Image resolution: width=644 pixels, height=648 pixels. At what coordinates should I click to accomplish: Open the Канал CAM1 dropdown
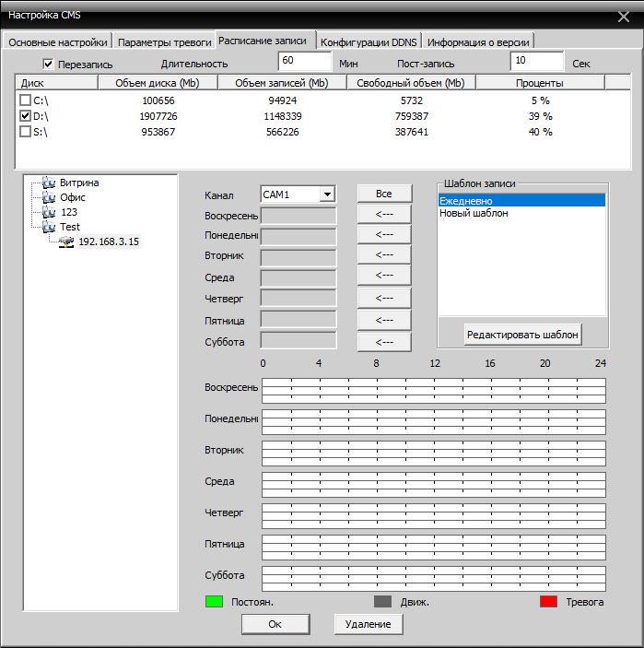pyautogui.click(x=327, y=194)
